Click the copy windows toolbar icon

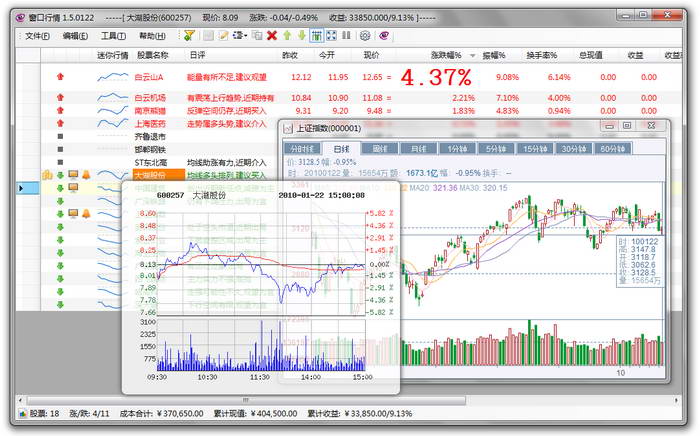tap(257, 35)
